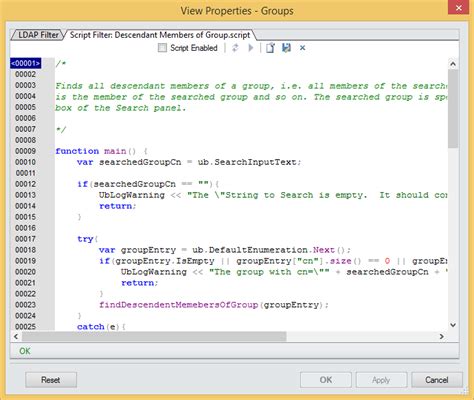Switch to the LDAP Filter tab
This screenshot has width=474, height=400.
point(37,35)
